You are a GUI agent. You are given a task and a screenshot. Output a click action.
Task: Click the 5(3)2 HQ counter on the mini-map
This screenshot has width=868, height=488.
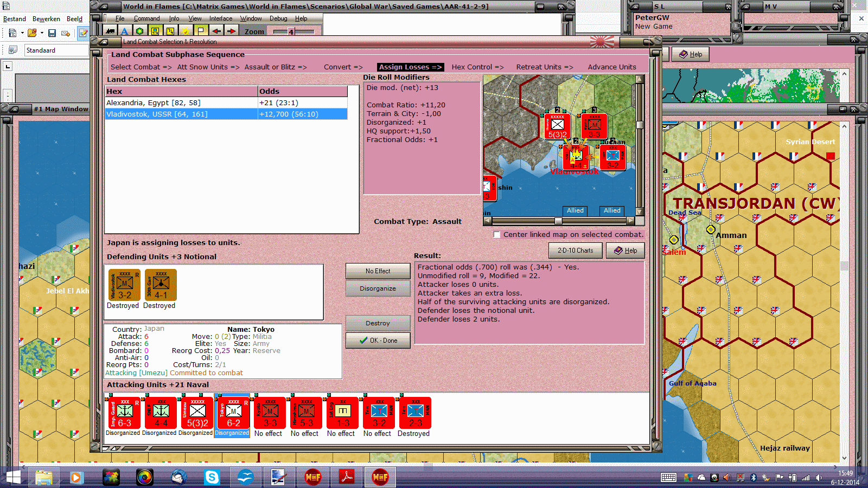(x=558, y=126)
